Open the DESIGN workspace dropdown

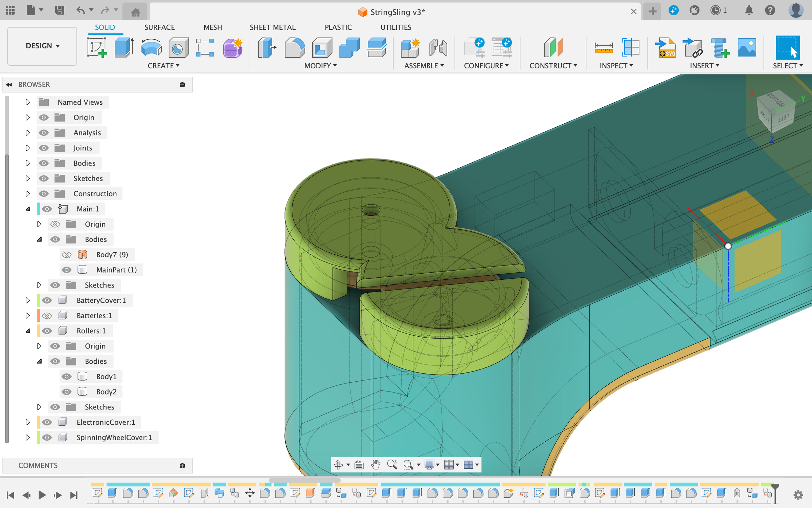42,46
